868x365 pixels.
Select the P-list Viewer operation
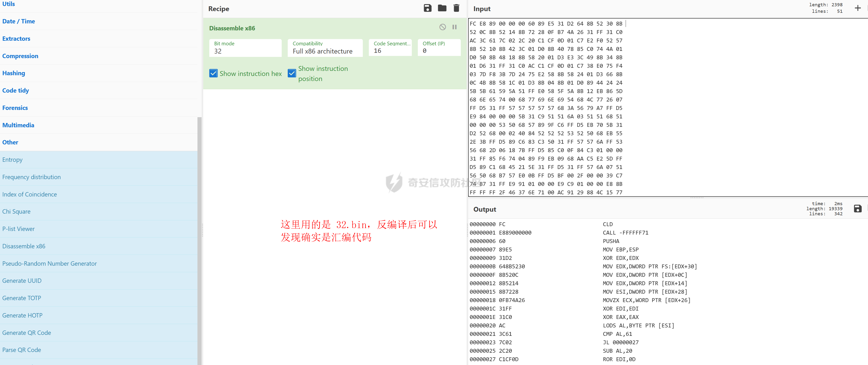click(98, 229)
